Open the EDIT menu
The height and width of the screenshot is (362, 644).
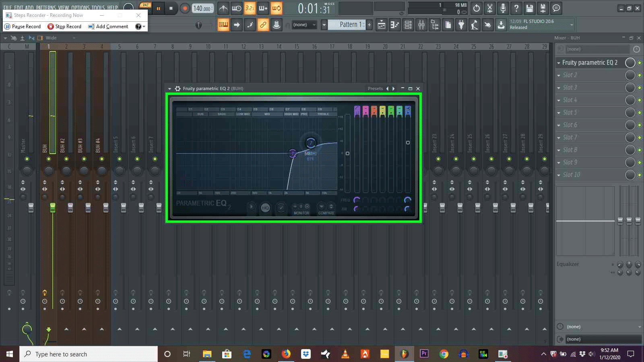[x=19, y=8]
